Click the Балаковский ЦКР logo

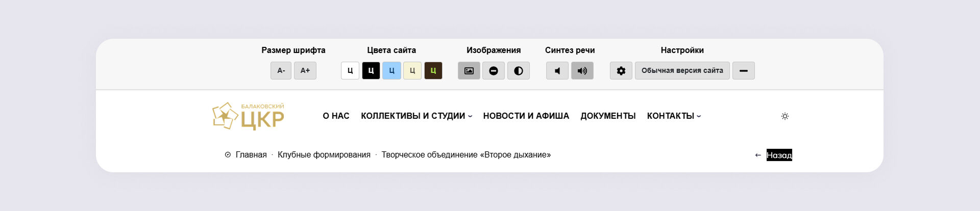(249, 116)
